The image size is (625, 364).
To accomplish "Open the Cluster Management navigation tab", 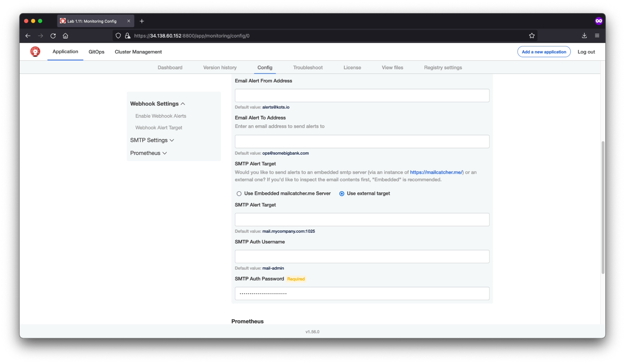I will [138, 52].
